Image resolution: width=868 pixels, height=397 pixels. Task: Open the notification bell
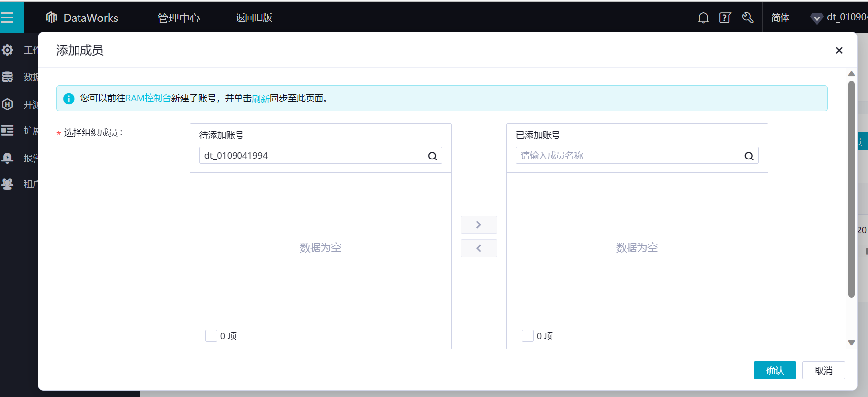tap(703, 18)
